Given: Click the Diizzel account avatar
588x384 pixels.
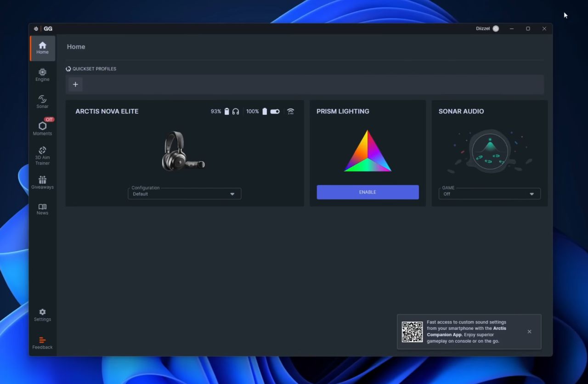Looking at the screenshot, I should pyautogui.click(x=496, y=28).
